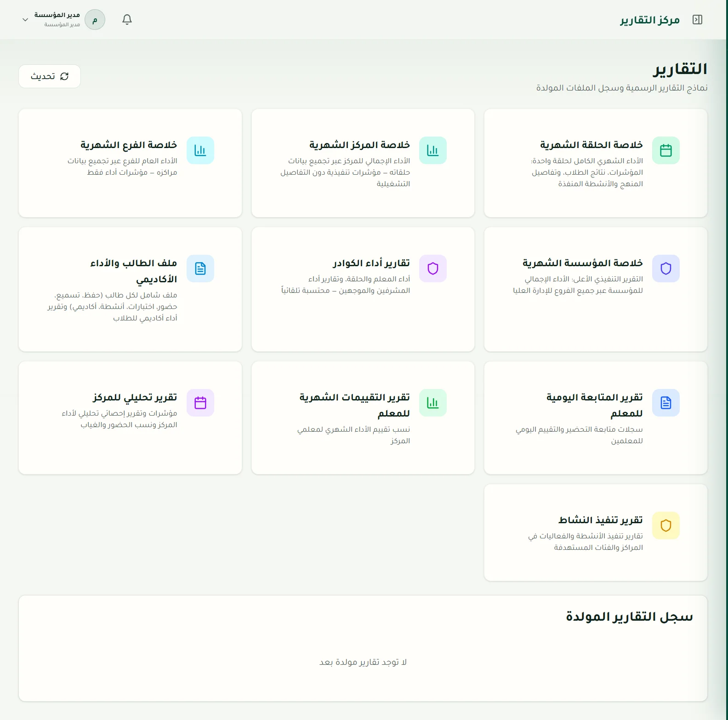
Task: Click the document icon for ملف الطالب والأداء الأكاديمي
Action: 200,269
